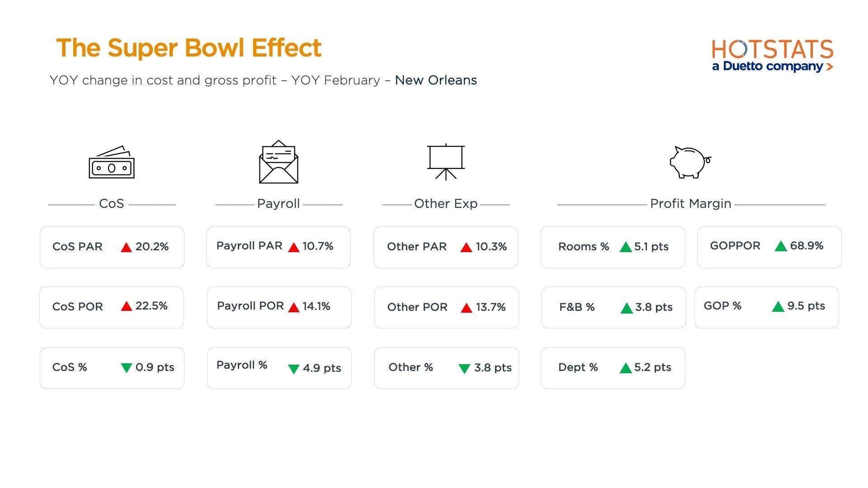868x488 pixels.
Task: Select the Payroll PAR 10.7% card
Action: [x=278, y=247]
